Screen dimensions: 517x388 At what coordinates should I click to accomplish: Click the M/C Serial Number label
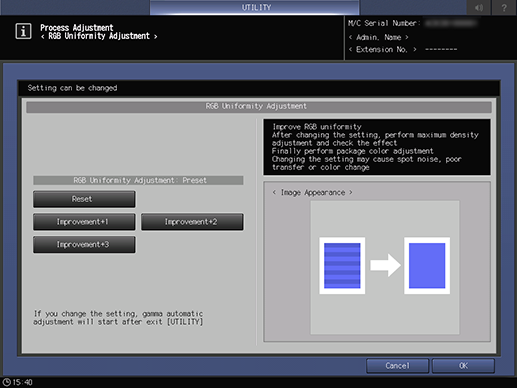[x=384, y=23]
